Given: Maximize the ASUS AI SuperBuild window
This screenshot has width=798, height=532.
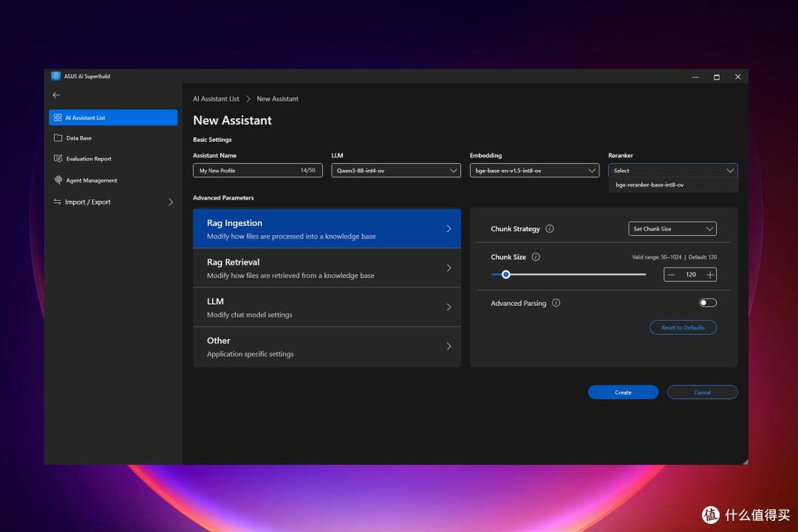Looking at the screenshot, I should point(717,77).
